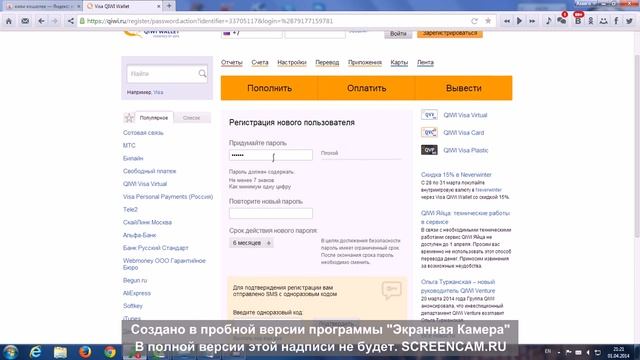This screenshot has height=360, width=640.
Task: Click the Войти button
Action: [x=398, y=33]
